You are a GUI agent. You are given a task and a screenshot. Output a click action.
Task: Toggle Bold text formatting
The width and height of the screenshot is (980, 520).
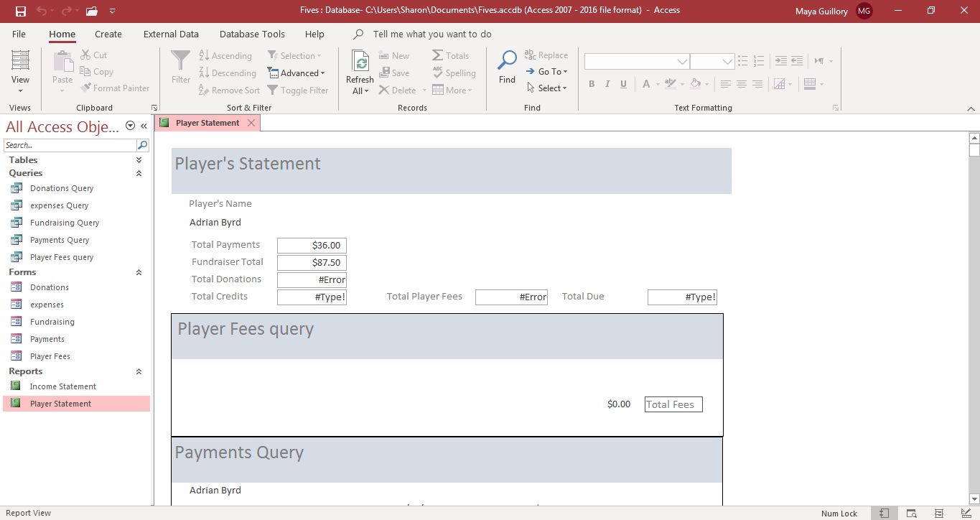592,84
